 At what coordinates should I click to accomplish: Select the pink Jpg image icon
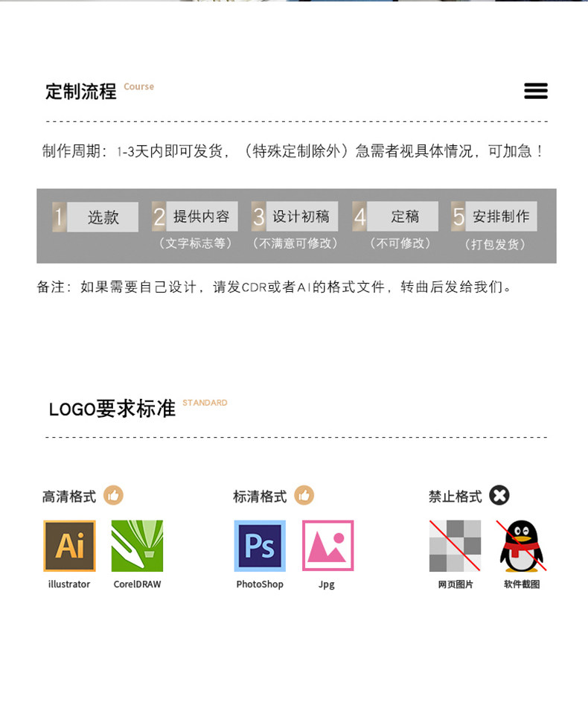(327, 546)
